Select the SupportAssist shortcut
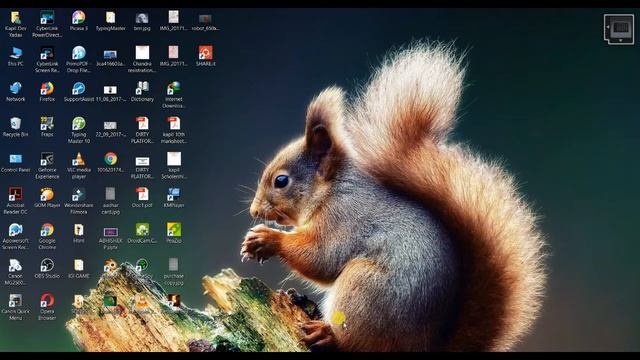Viewport: 640px width, 360px height. [x=79, y=92]
